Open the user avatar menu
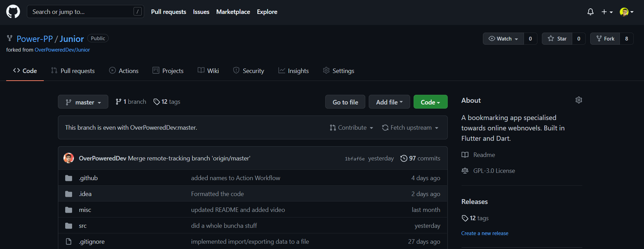Viewport: 644px width, 249px height. click(627, 12)
